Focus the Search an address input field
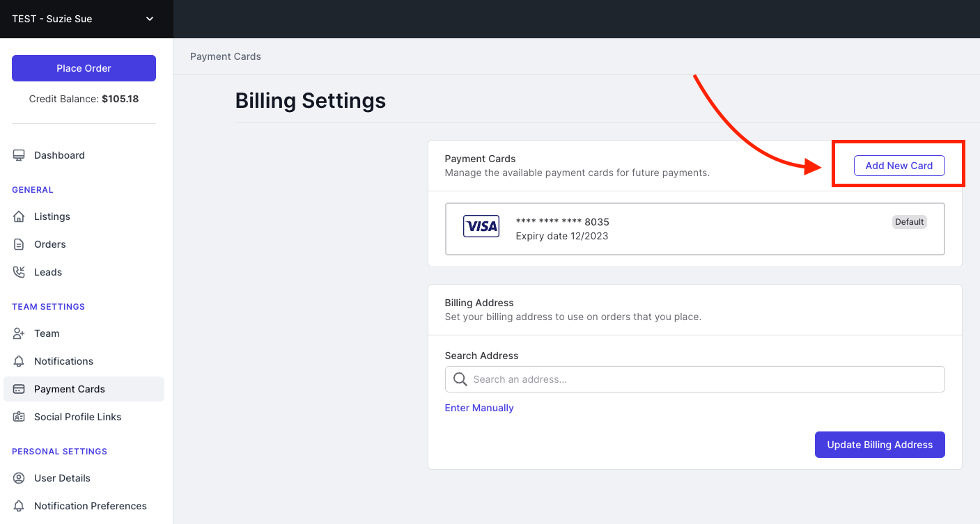Screen dimensions: 980x524 pos(703,379)
